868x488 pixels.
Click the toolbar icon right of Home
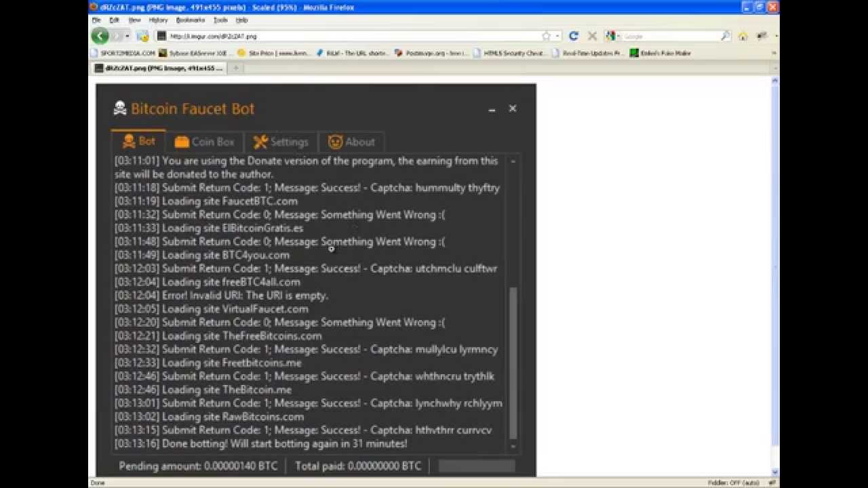(762, 36)
